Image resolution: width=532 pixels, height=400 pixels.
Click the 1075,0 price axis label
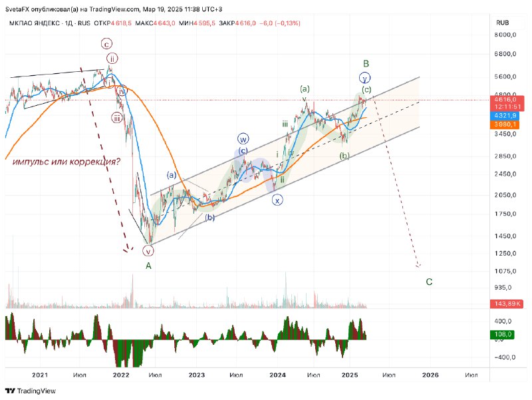pos(505,272)
